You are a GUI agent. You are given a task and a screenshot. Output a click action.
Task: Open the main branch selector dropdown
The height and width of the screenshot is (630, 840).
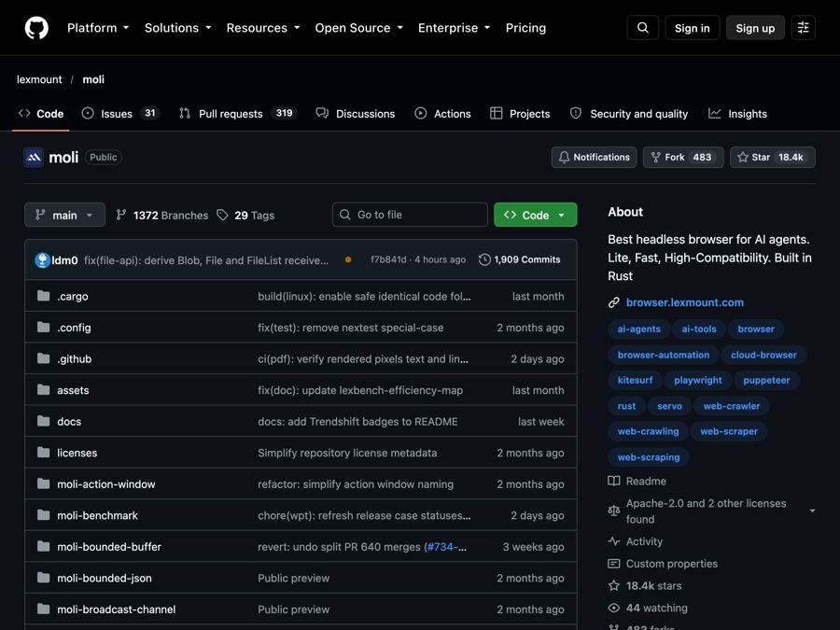click(64, 215)
